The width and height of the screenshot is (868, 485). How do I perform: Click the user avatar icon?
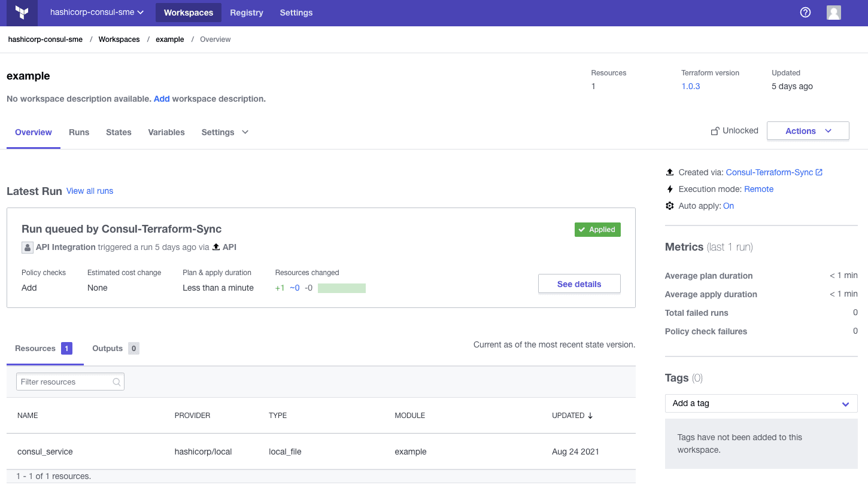[833, 13]
